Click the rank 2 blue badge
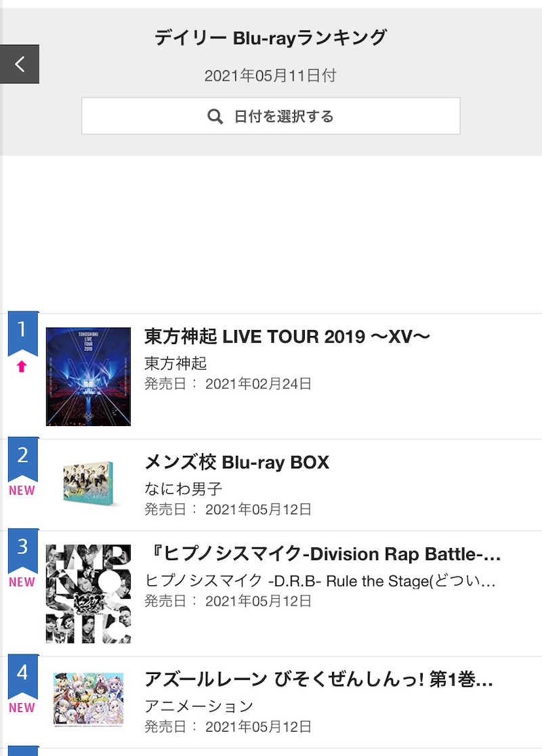Screen dimensions: 542x756 (x=22, y=457)
